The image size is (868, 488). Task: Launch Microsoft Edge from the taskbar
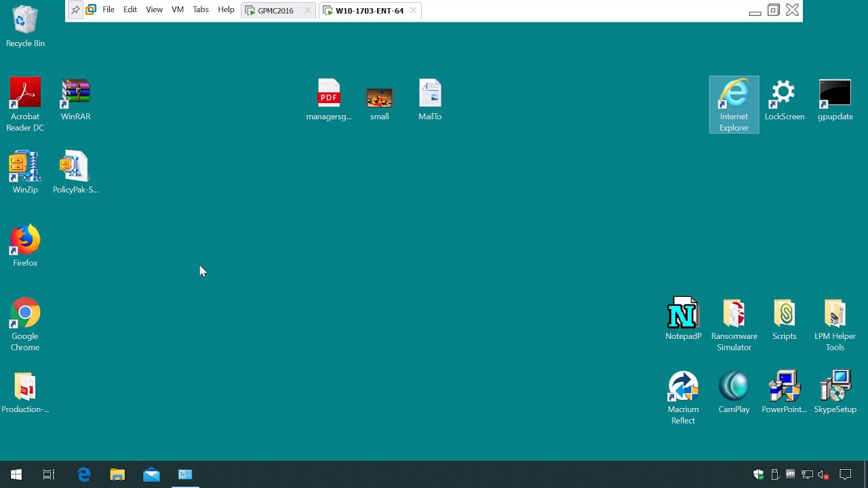(84, 474)
